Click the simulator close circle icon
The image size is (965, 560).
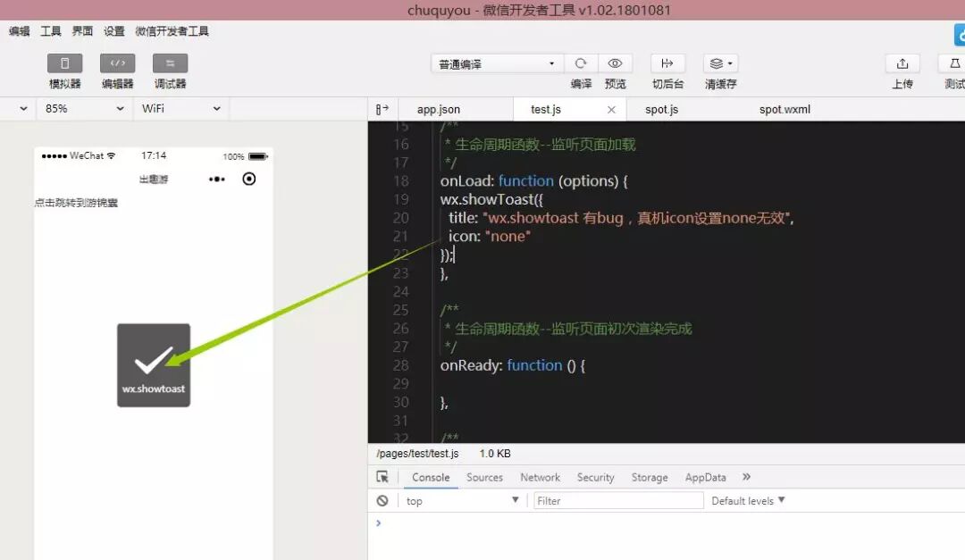point(249,180)
